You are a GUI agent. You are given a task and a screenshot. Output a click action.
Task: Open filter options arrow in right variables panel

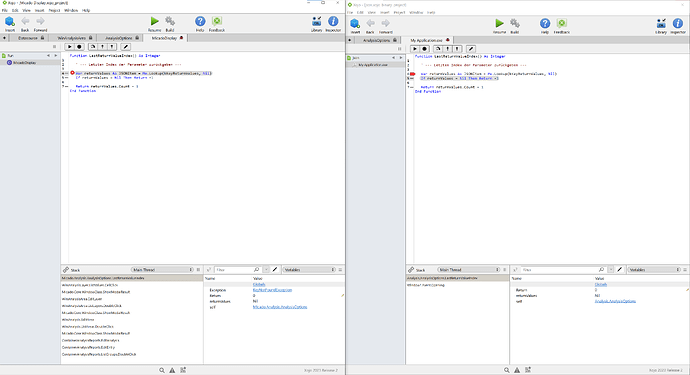(611, 269)
